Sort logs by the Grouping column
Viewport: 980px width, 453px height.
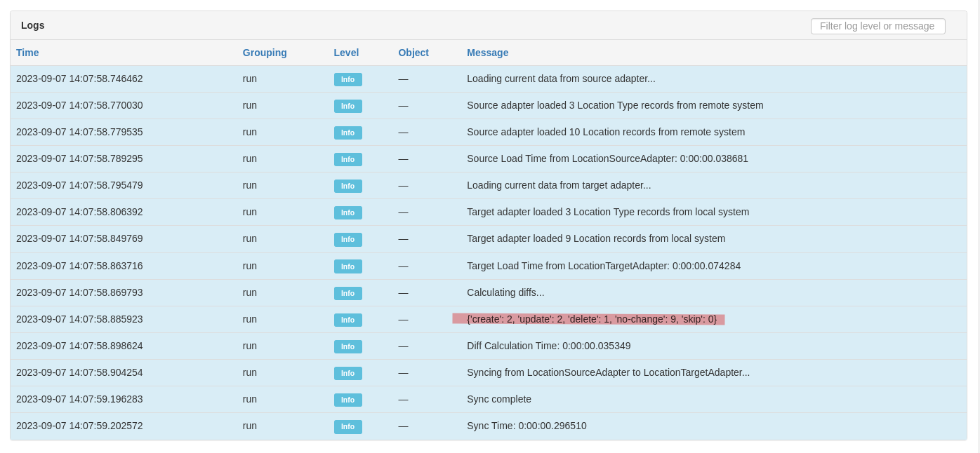[265, 53]
